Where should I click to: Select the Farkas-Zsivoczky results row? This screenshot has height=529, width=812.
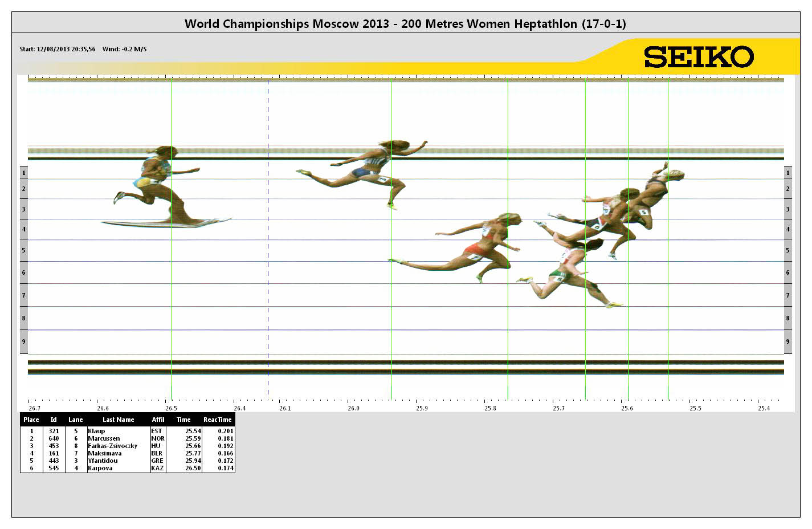point(127,446)
